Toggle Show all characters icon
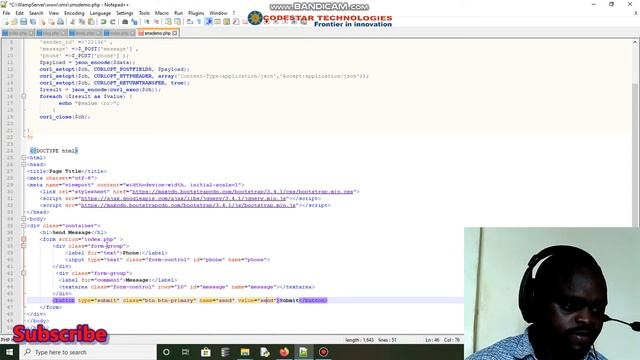The height and width of the screenshot is (360, 640). coord(199,22)
